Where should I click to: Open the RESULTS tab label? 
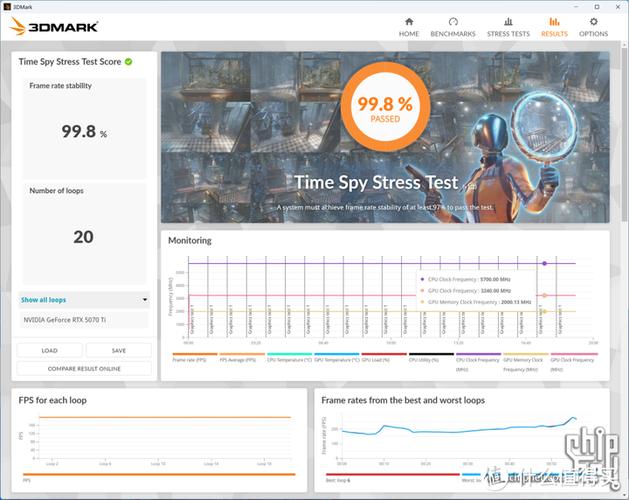pos(554,34)
